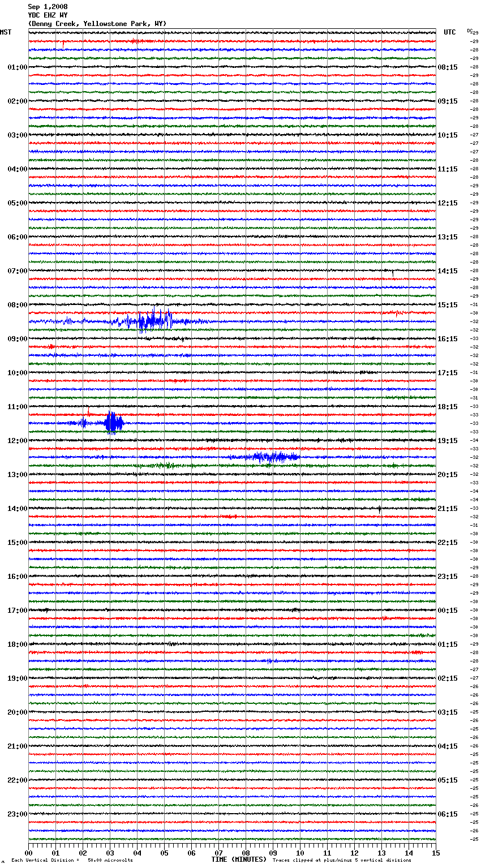481x868 pixels.
Task: Select the 09:00 MST time label
Action: pyautogui.click(x=18, y=339)
